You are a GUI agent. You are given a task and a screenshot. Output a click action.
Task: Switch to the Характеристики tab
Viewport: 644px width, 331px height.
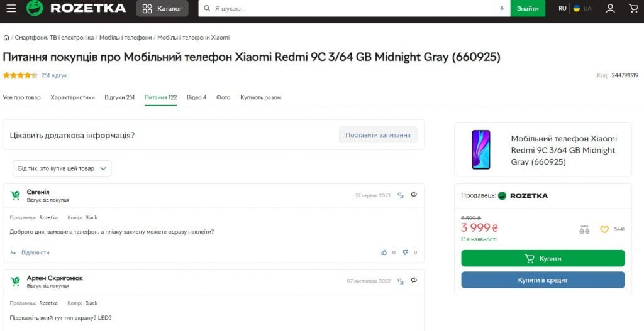tap(72, 97)
